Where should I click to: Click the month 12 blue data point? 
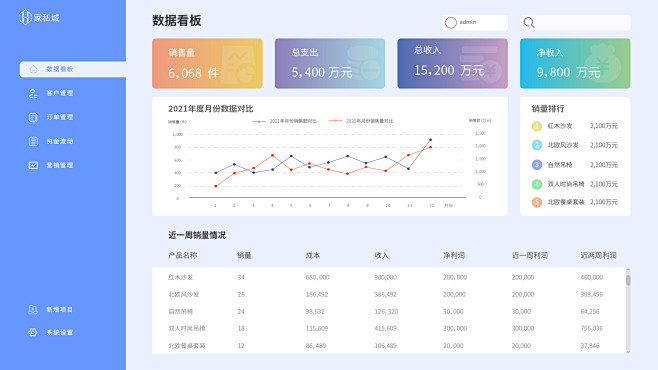tap(430, 140)
